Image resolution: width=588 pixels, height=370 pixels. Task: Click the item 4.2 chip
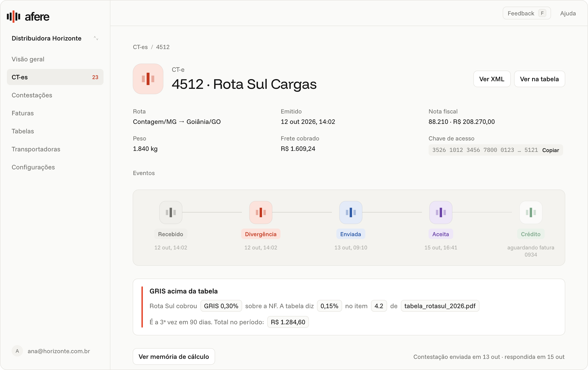click(x=379, y=306)
